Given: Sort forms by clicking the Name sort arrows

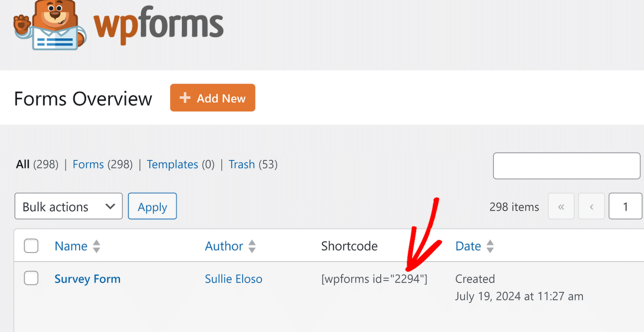Looking at the screenshot, I should point(96,246).
